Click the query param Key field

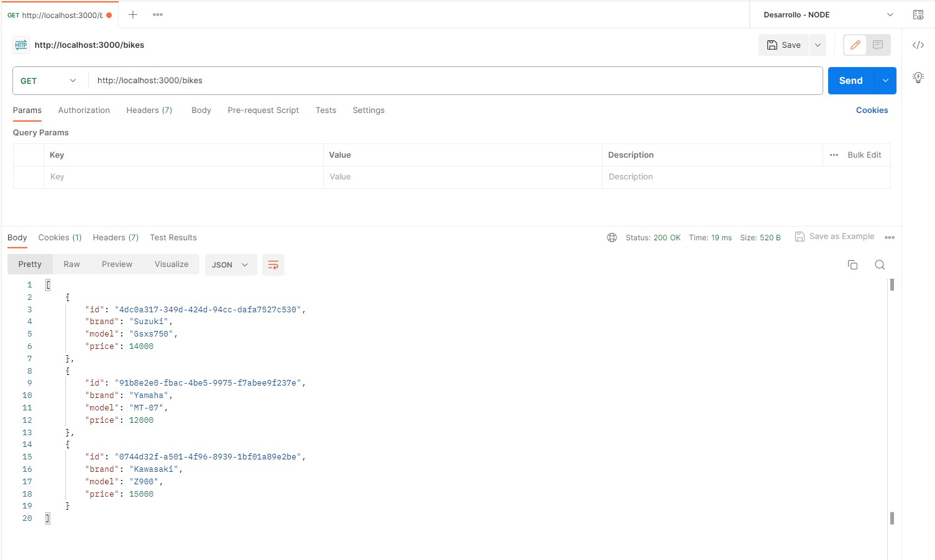point(183,177)
